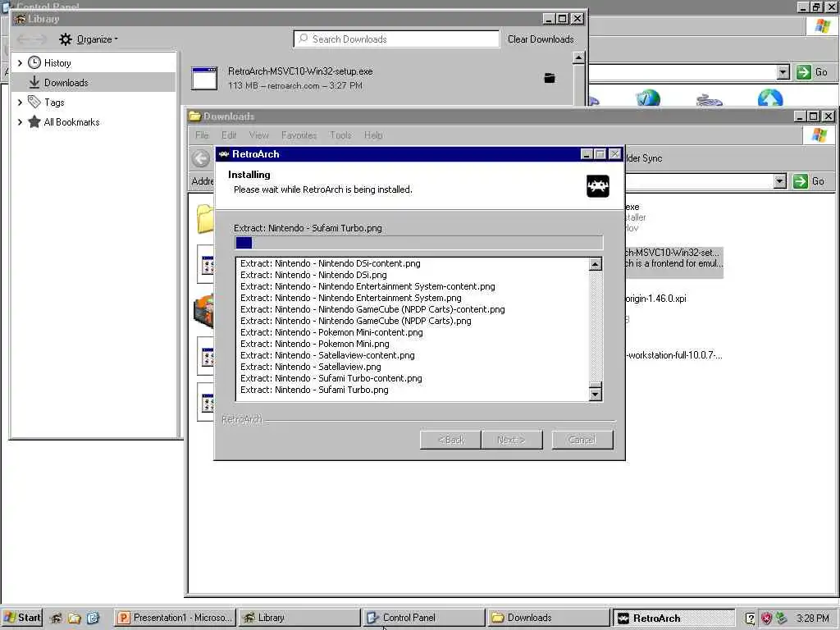This screenshot has height=630, width=840.
Task: Switch to Downloads taskbar button
Action: 549,618
